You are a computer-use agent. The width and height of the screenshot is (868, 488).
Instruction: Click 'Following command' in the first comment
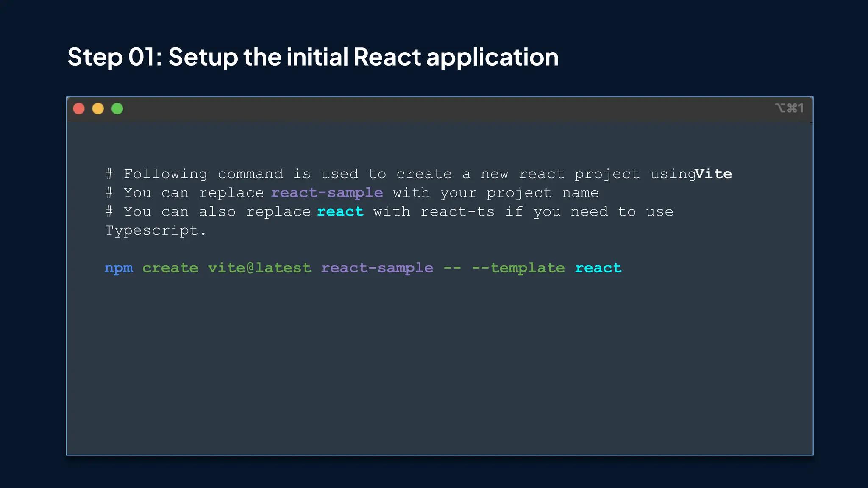click(x=203, y=174)
